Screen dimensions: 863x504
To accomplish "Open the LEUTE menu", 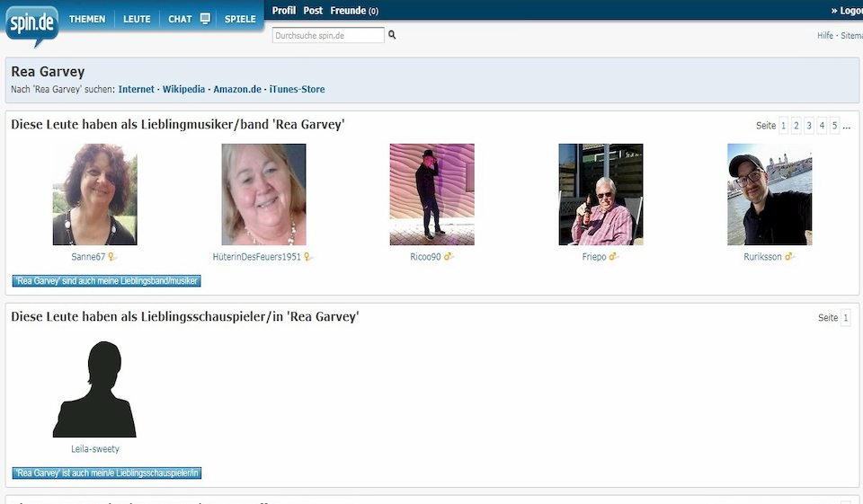I will tap(137, 19).
